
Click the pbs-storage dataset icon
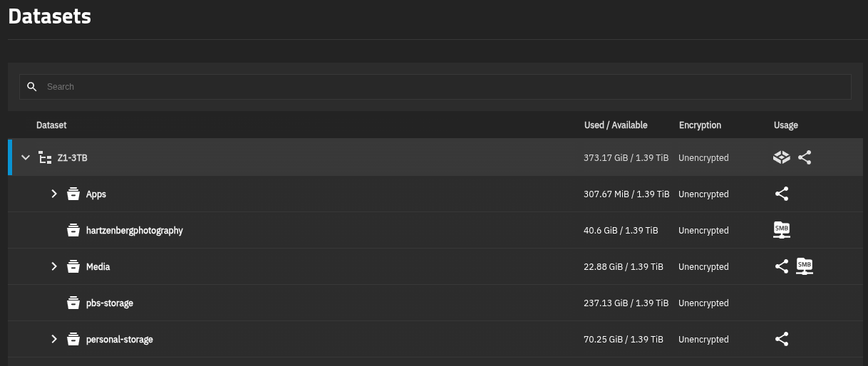pyautogui.click(x=73, y=303)
